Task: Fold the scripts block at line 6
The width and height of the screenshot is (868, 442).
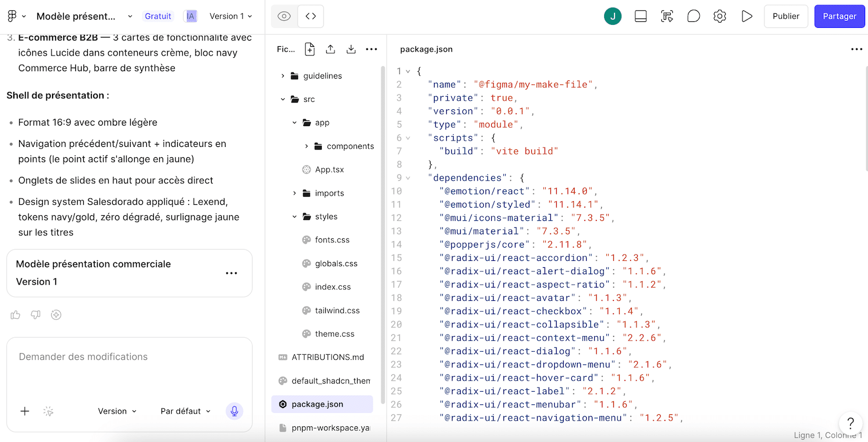Action: [408, 138]
